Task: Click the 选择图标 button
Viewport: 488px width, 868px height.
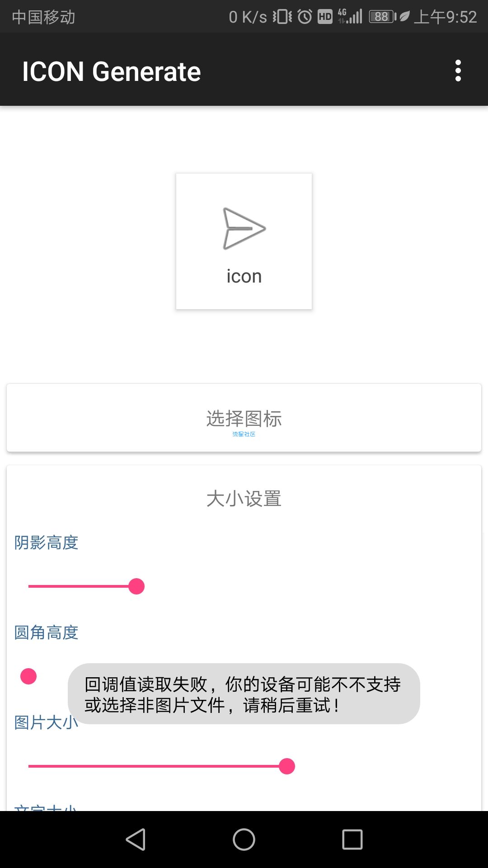Action: [x=244, y=418]
